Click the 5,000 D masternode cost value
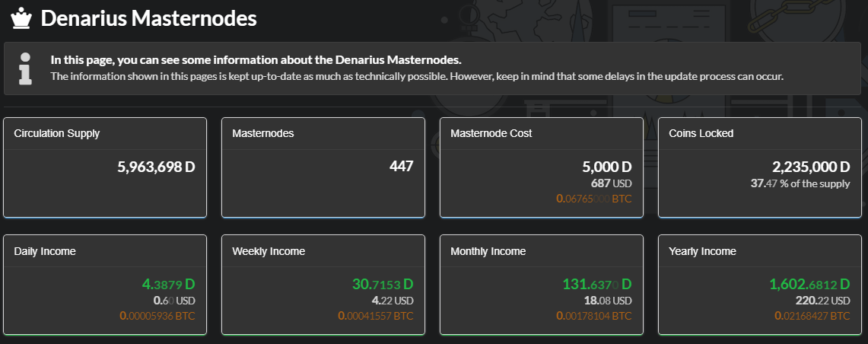 point(607,167)
